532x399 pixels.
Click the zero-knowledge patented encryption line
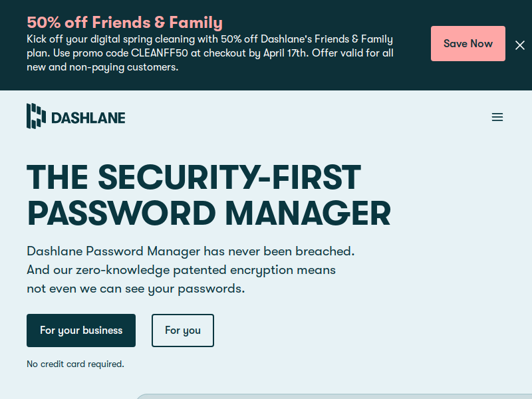click(x=181, y=270)
